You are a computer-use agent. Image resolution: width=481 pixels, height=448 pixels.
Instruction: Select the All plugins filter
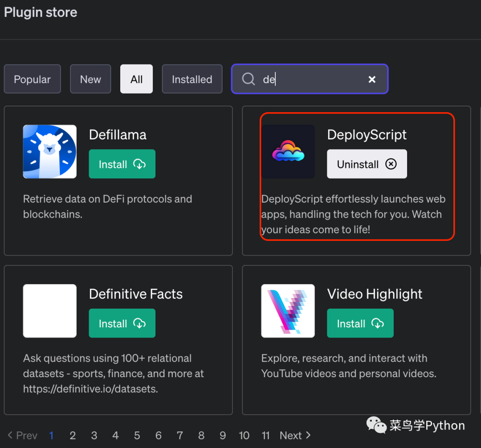[x=136, y=79]
